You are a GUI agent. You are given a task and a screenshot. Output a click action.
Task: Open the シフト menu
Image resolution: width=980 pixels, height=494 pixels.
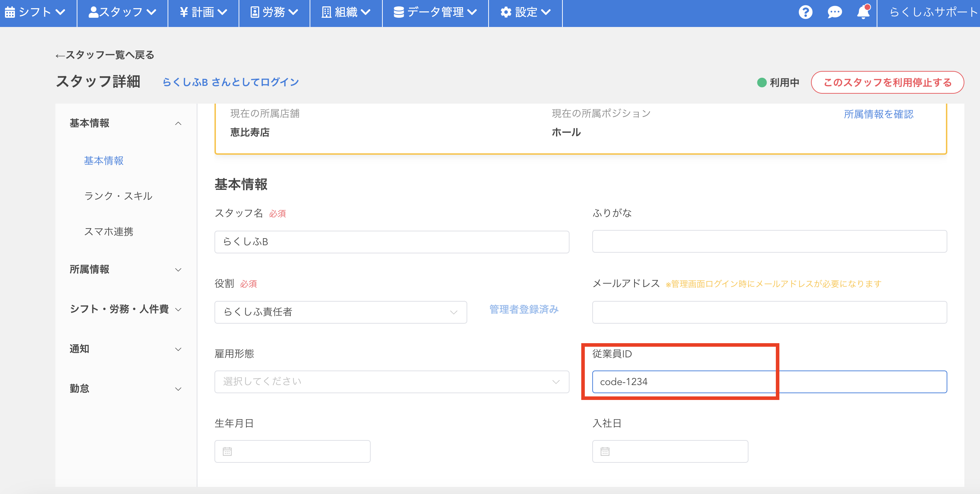click(38, 13)
